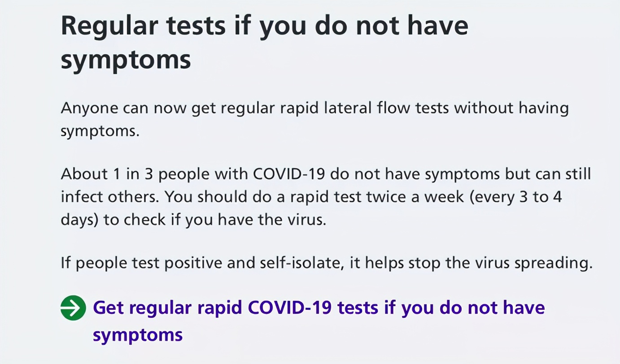Click the green circle arrow icon
This screenshot has width=620, height=364.
tap(73, 308)
